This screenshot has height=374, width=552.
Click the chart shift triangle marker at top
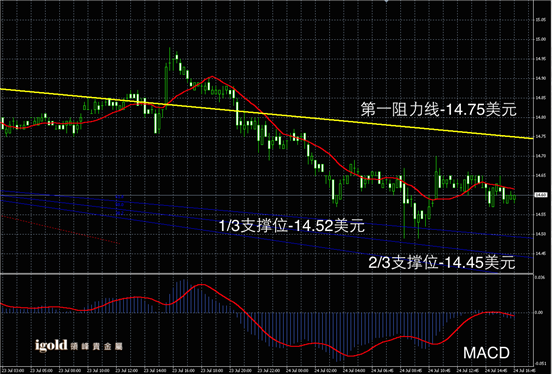387,1
